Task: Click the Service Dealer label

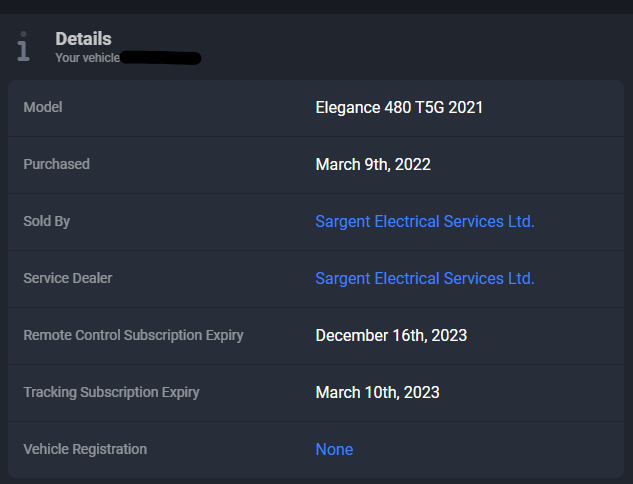Action: coord(68,278)
